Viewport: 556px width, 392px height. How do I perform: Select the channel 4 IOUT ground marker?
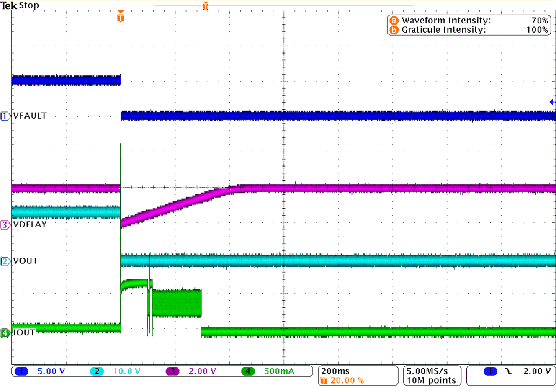coord(5,333)
